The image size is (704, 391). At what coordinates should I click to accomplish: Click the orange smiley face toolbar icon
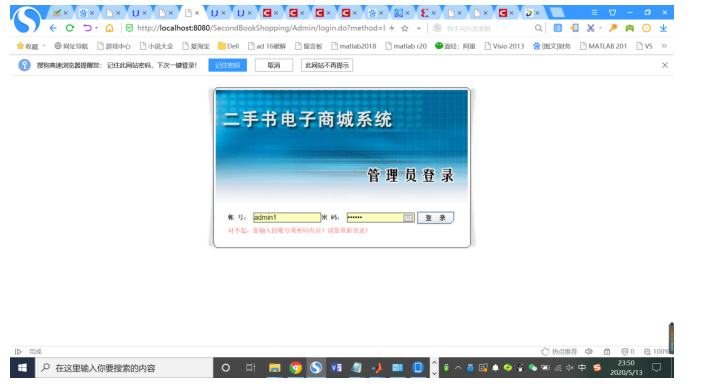click(647, 28)
